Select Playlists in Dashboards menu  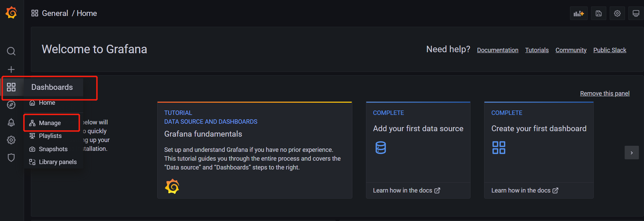(50, 136)
